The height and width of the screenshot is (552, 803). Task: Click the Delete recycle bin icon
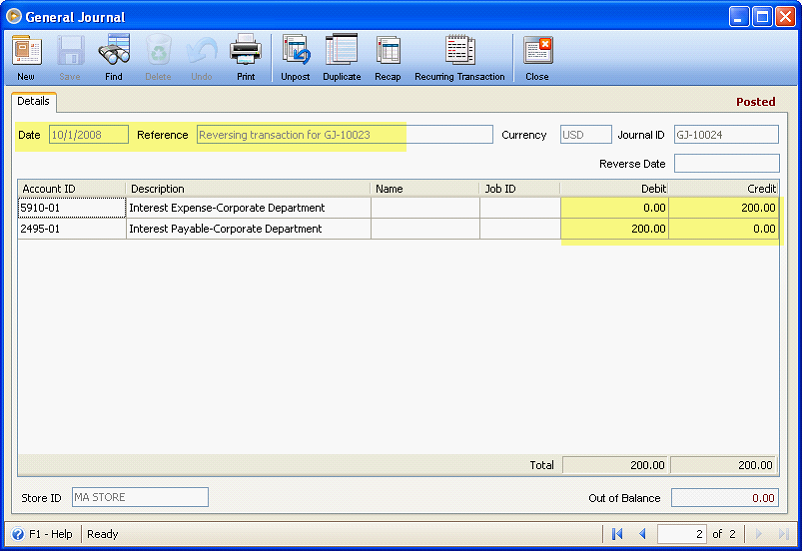[x=158, y=51]
